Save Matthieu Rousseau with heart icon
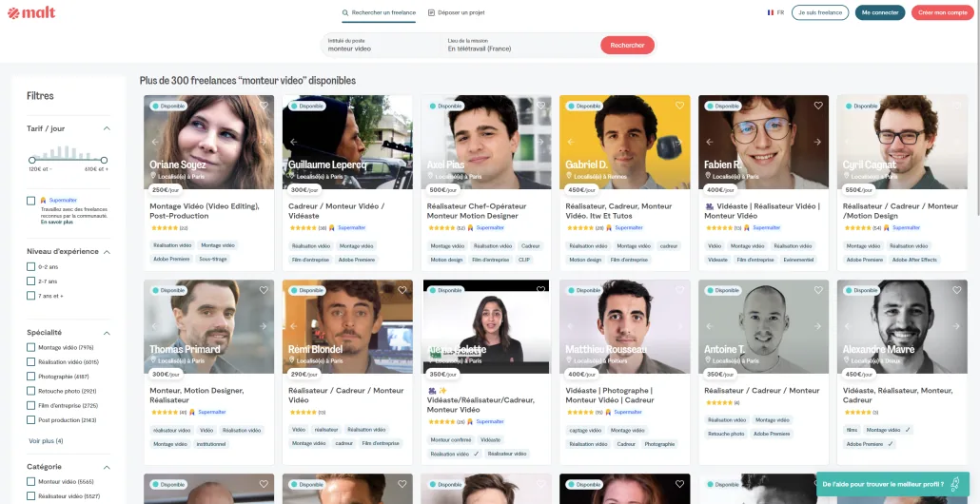 pos(679,290)
